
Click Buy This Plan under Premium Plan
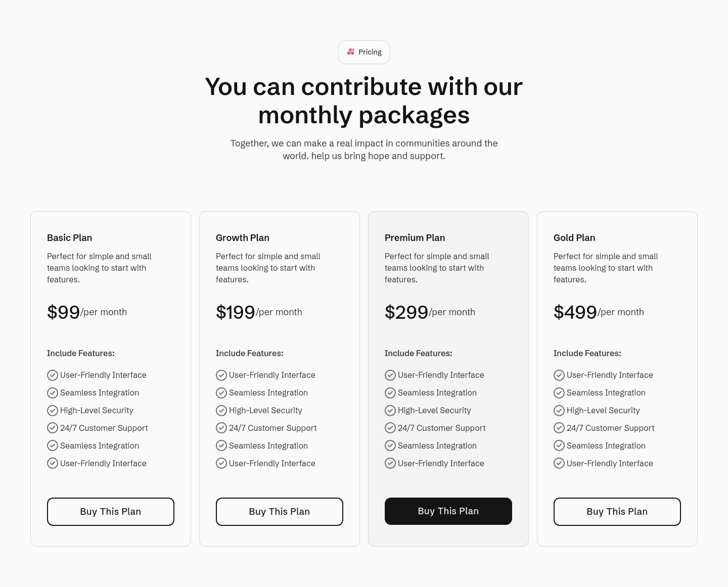tap(448, 511)
